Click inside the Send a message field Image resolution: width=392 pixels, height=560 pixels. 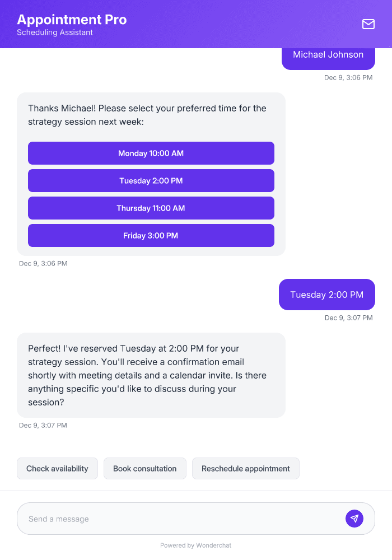click(x=168, y=518)
